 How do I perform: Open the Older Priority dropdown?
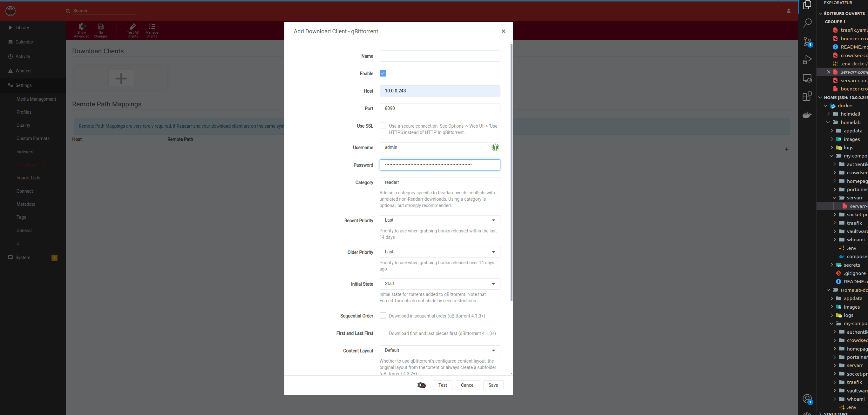click(x=440, y=252)
